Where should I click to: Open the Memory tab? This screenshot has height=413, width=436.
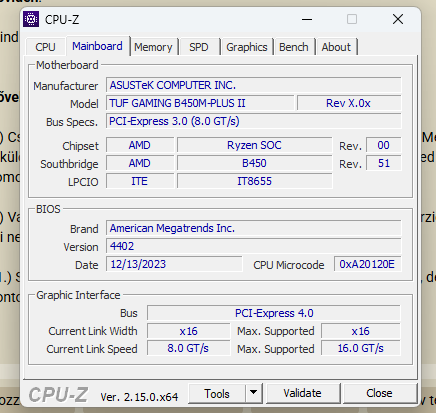[x=153, y=47]
